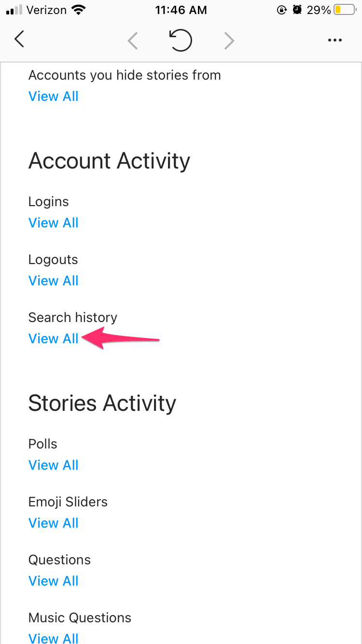This screenshot has width=362, height=644.
Task: View all accounts you hide stories from
Action: click(54, 97)
